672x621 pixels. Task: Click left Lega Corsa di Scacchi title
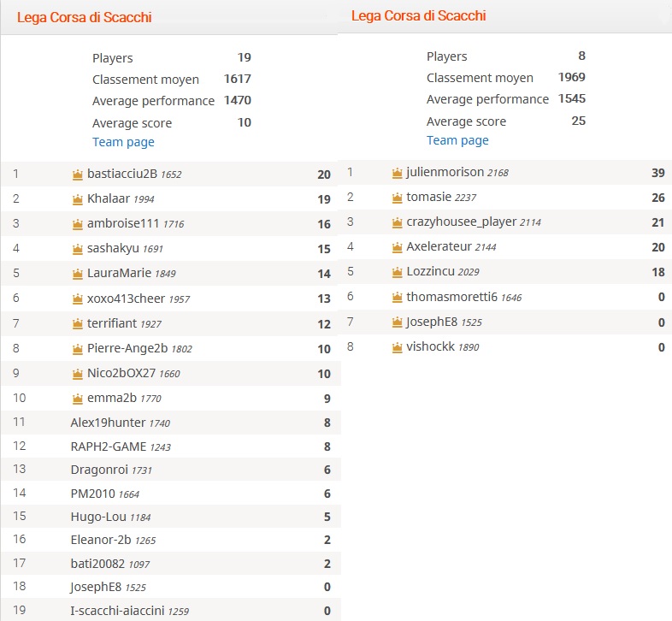click(84, 17)
